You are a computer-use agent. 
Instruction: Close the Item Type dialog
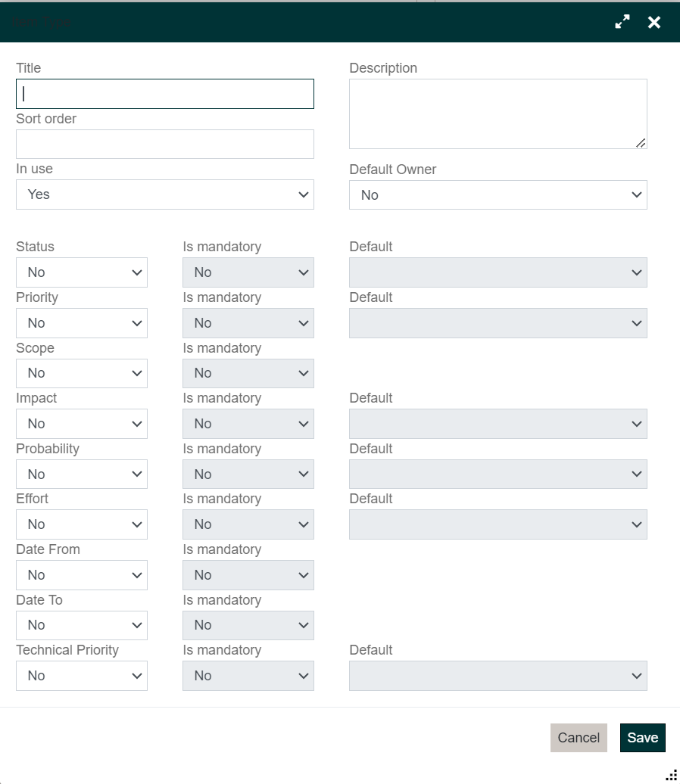tap(653, 22)
